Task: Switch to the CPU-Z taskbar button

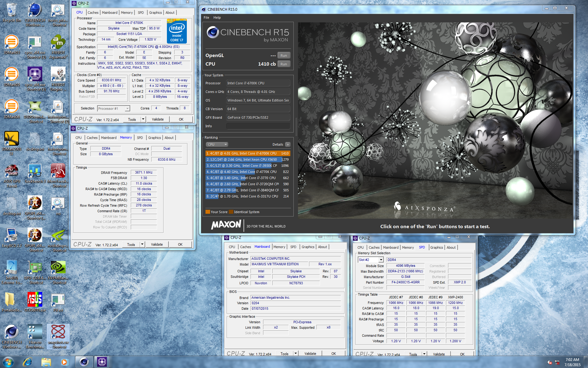Action: (102, 362)
